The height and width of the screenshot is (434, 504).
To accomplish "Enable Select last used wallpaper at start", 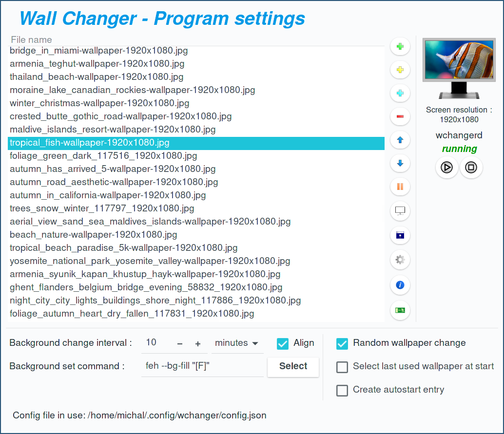I will point(342,367).
